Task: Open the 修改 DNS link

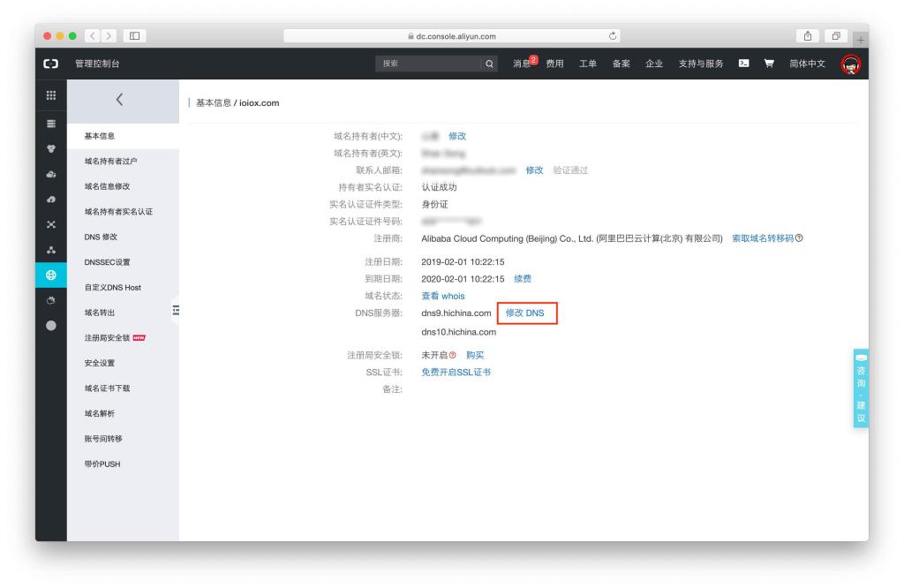Action: point(527,313)
